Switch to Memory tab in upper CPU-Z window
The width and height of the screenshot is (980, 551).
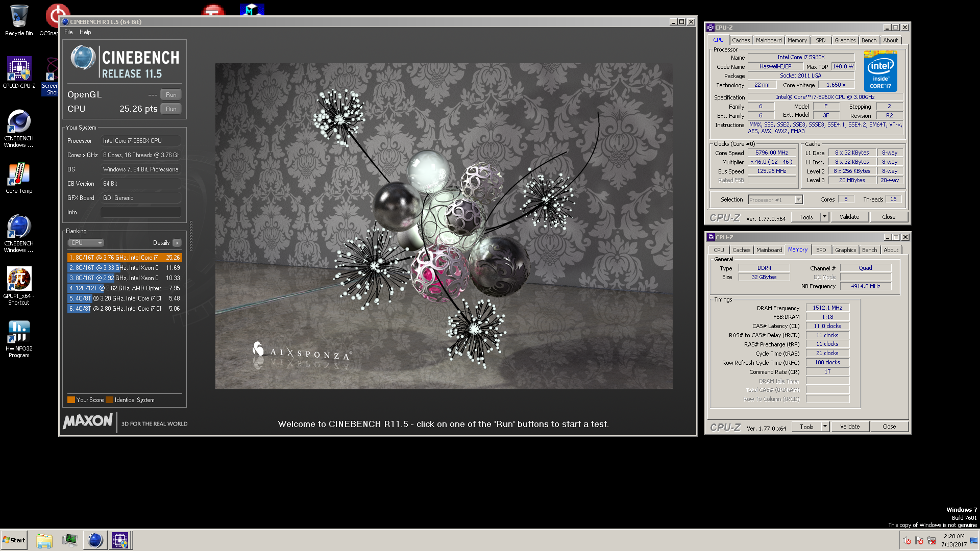pos(797,40)
